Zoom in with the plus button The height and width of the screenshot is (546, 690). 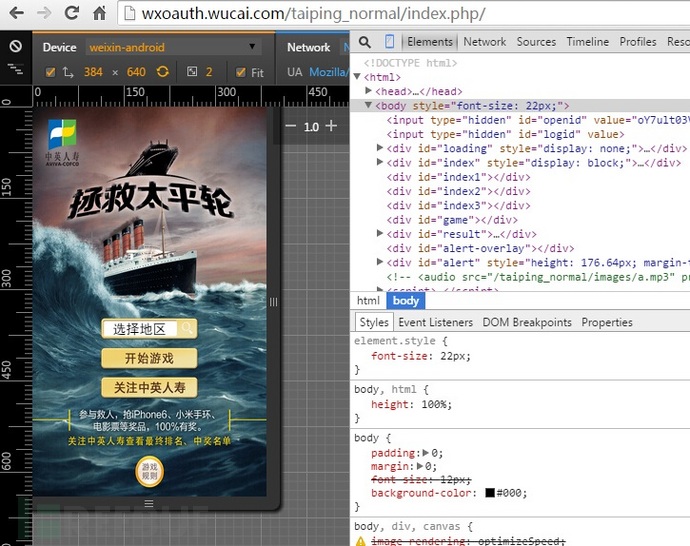331,126
